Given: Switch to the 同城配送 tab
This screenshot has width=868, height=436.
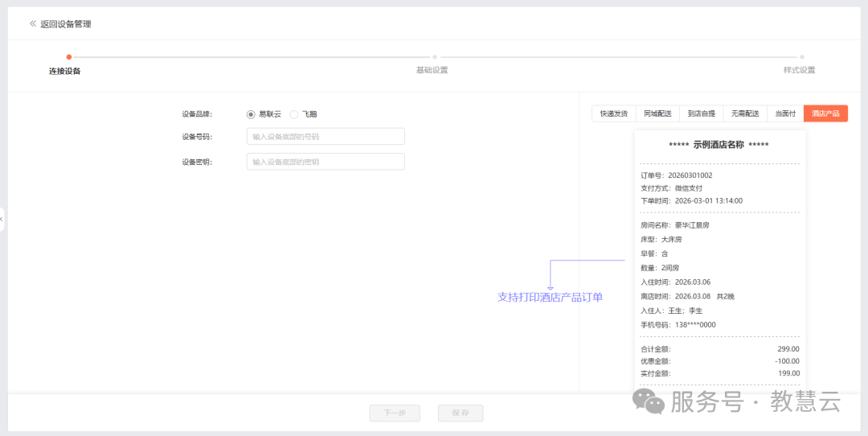Looking at the screenshot, I should pyautogui.click(x=657, y=113).
